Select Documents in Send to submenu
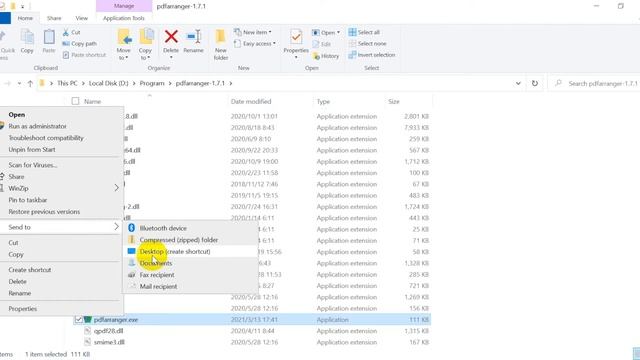Screen dimensions: 640x360 (x=191, y=263)
